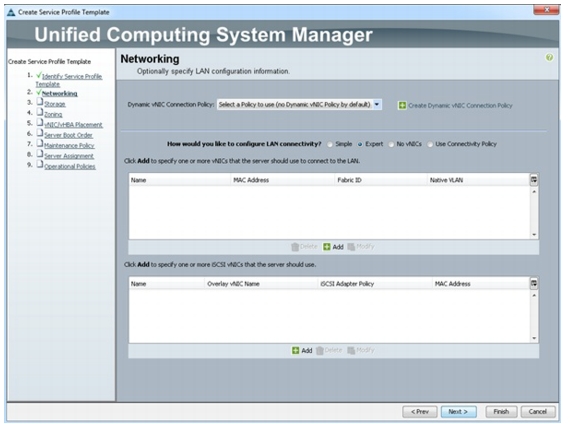Click the Overlay vNIC Name column header

click(261, 284)
